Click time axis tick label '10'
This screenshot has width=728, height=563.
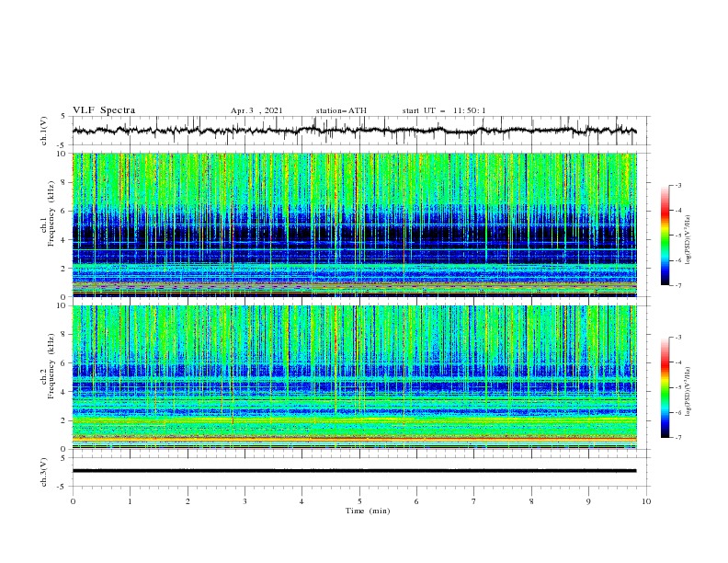(x=646, y=501)
